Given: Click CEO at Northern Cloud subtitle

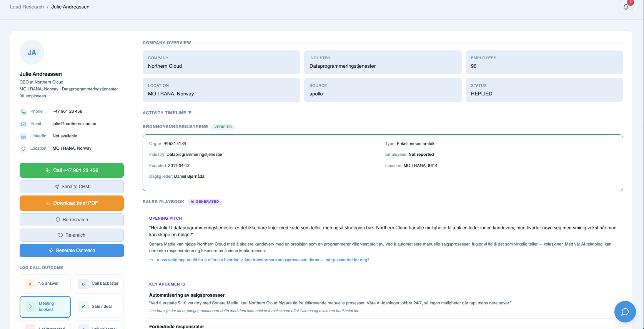Looking at the screenshot, I should point(42,82).
